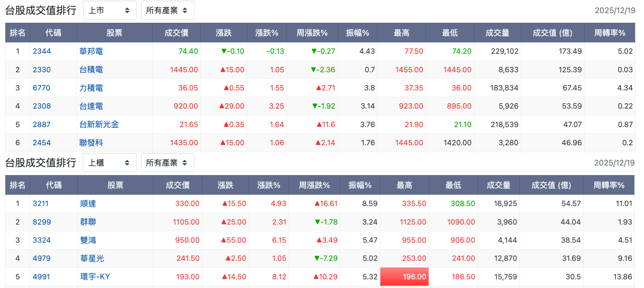This screenshot has height=288, width=644.
Task: Open stock link 台新新光金
Action: tap(99, 125)
